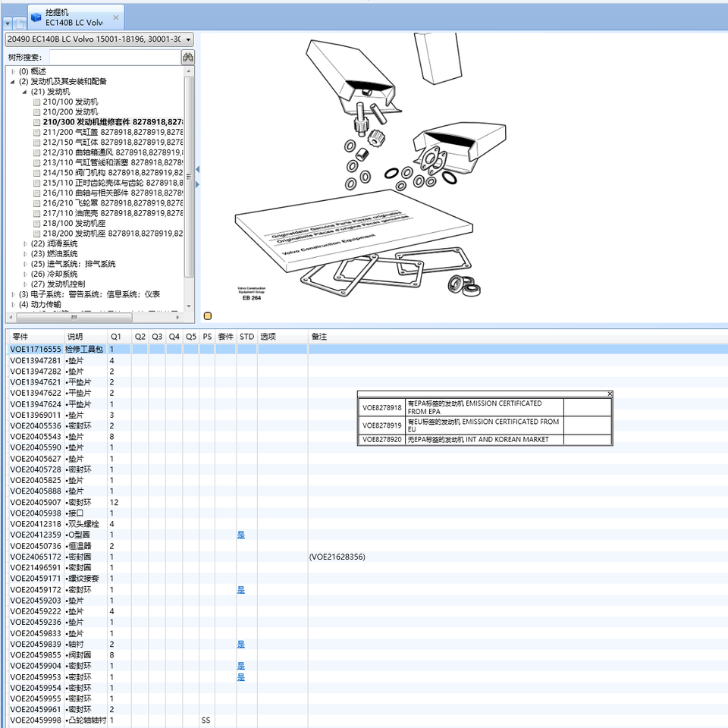Expand the (23) 燃油系统 node
728x728 pixels.
point(25,254)
